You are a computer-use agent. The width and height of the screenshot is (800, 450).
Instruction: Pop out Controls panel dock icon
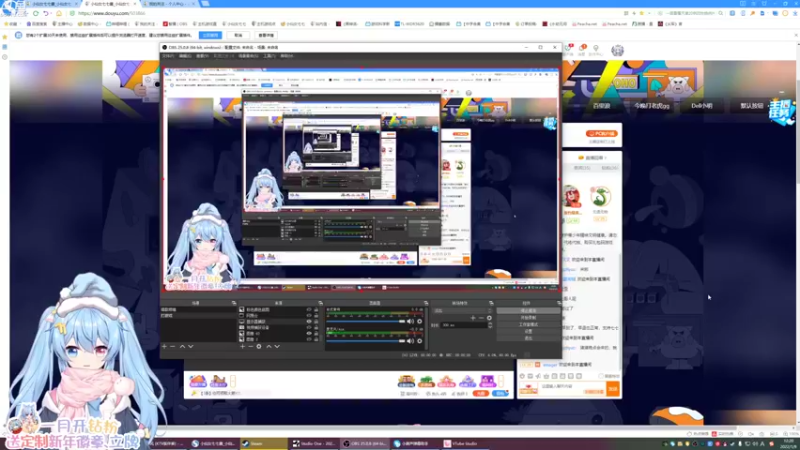[x=559, y=303]
